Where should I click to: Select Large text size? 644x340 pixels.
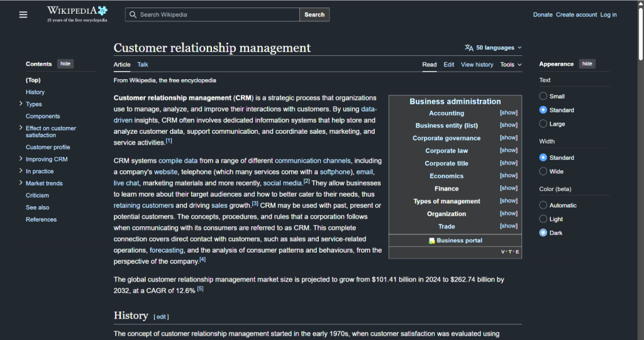(x=543, y=124)
